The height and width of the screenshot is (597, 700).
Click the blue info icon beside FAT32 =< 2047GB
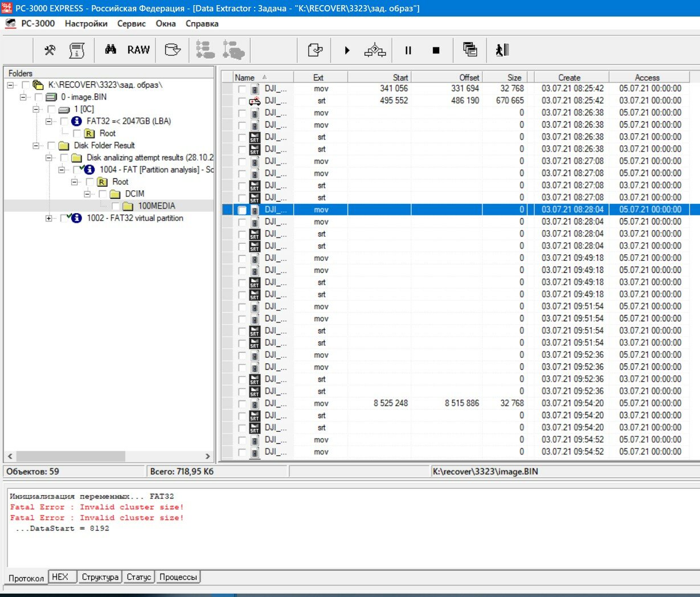click(77, 121)
